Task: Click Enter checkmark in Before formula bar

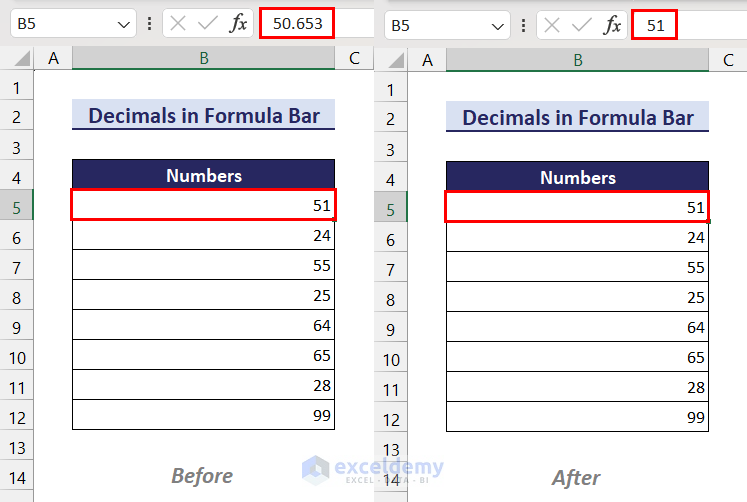Action: point(208,23)
